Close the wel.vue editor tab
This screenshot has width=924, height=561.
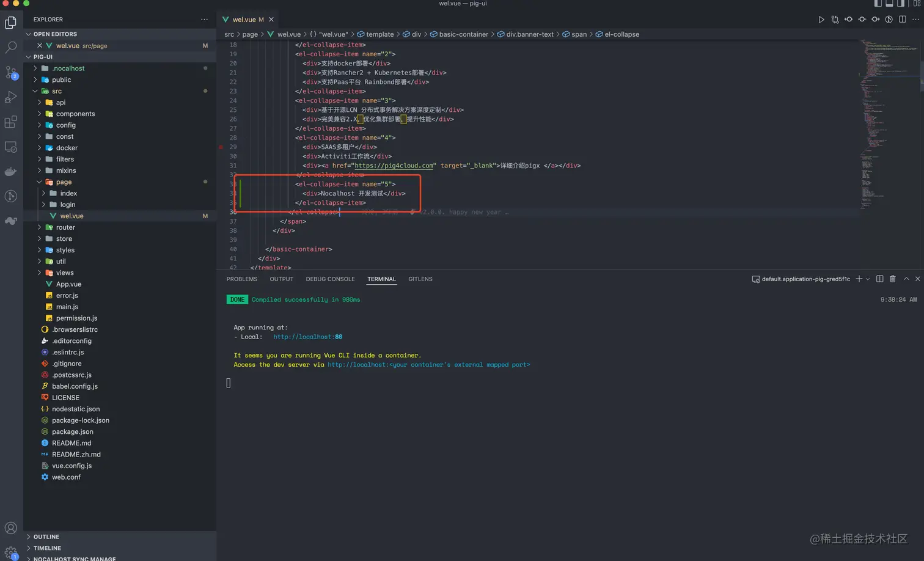[x=271, y=20]
